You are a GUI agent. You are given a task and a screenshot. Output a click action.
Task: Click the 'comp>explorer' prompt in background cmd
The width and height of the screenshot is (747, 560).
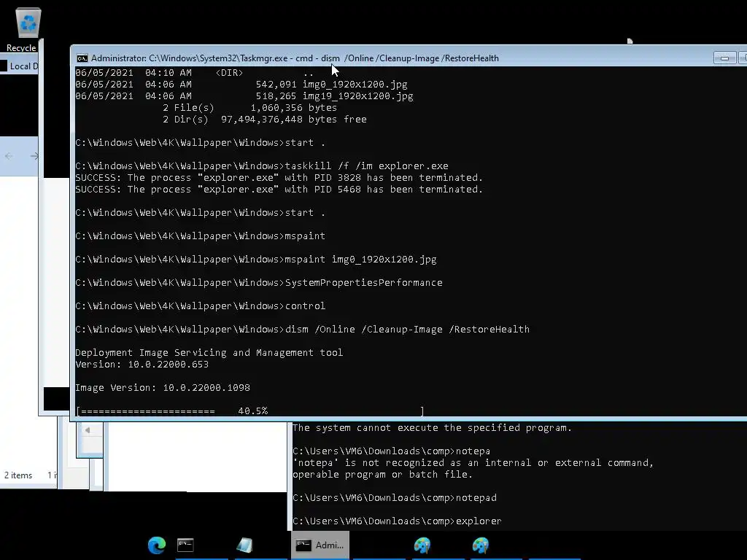(397, 521)
